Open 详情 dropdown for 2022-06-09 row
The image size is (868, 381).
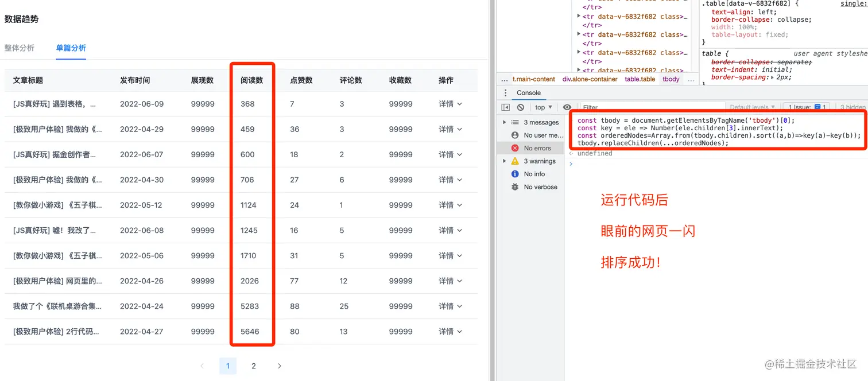click(451, 104)
